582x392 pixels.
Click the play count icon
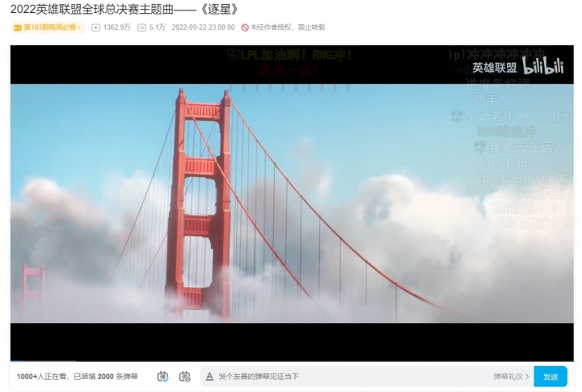pos(95,27)
